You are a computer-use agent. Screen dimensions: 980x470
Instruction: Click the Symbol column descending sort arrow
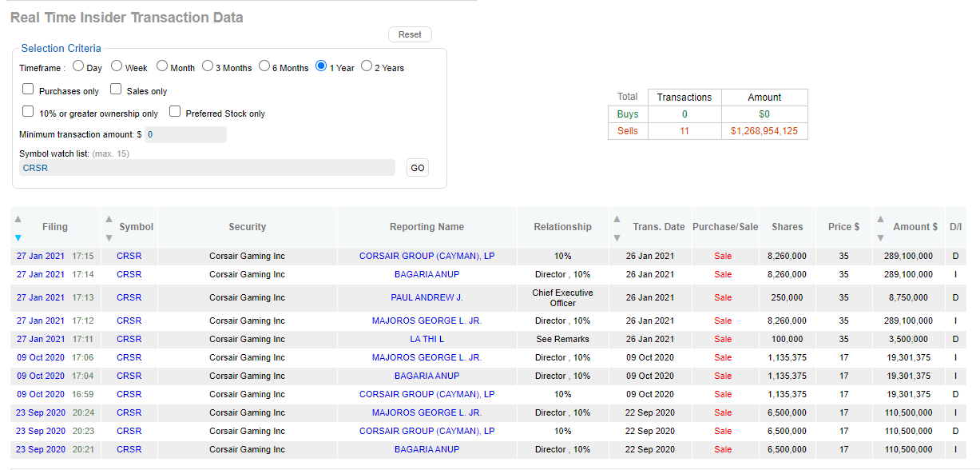[109, 237]
